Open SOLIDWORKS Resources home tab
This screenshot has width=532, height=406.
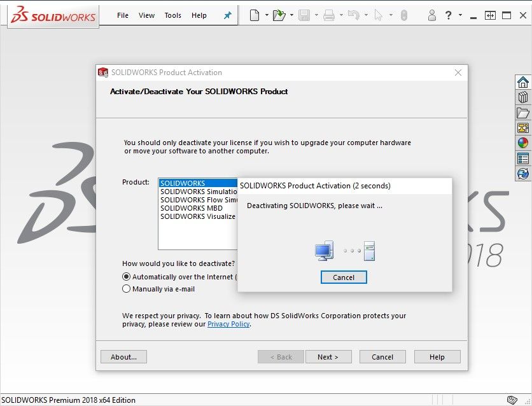coord(523,82)
